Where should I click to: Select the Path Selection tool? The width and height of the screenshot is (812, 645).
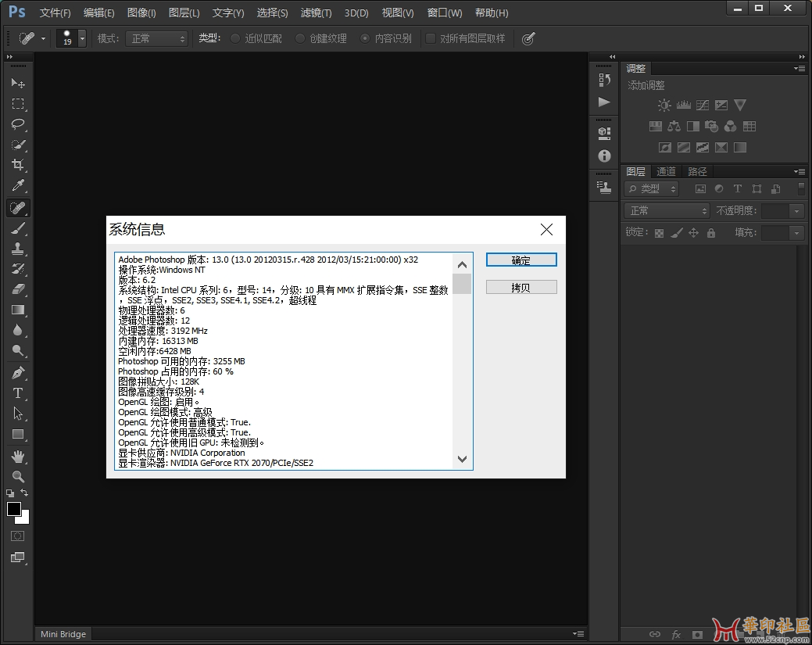18,414
